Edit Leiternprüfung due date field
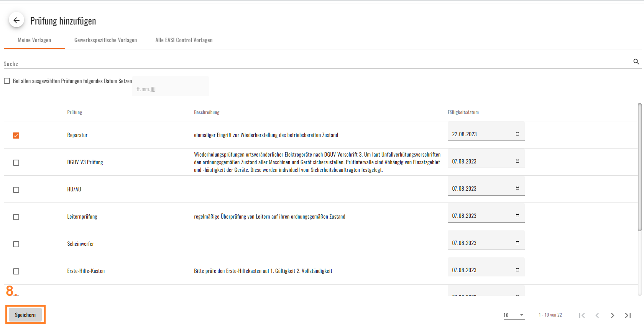 click(486, 213)
